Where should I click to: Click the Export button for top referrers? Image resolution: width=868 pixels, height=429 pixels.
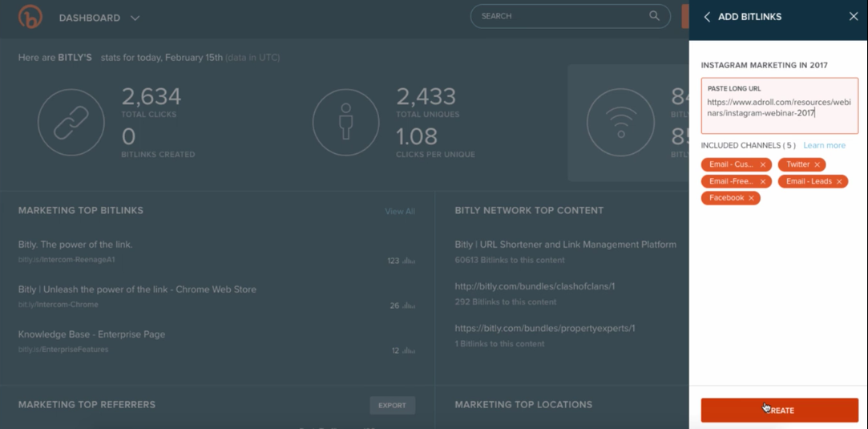(x=393, y=405)
